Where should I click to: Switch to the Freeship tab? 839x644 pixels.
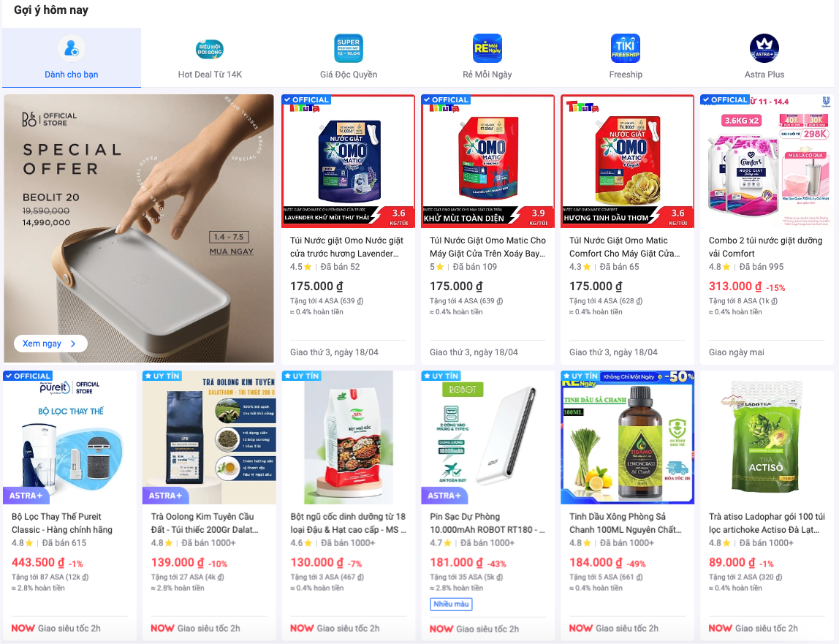point(626,58)
